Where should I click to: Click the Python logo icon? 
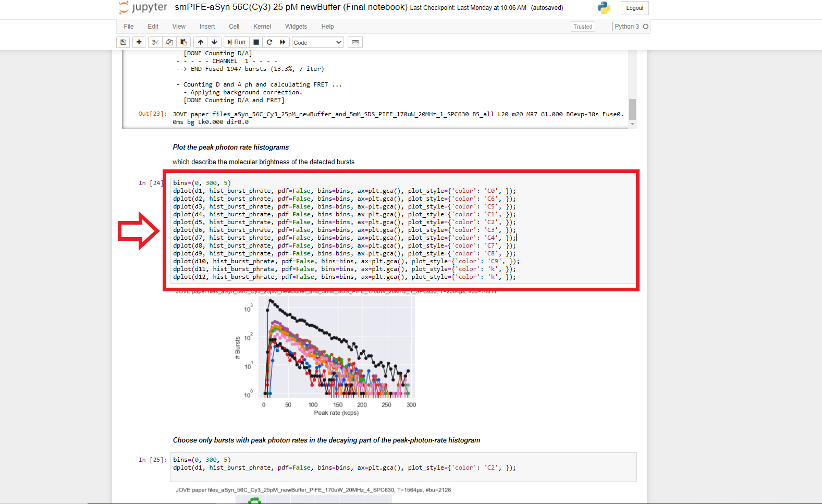tap(604, 7)
